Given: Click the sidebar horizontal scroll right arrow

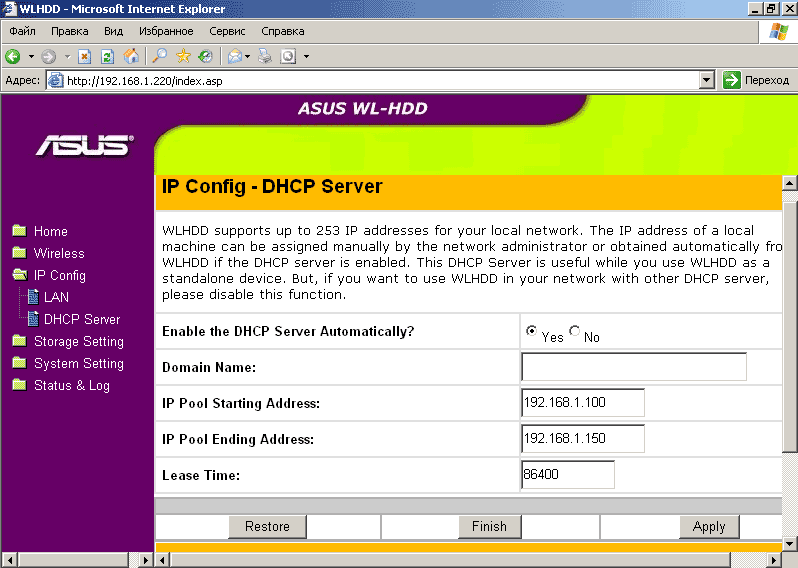Looking at the screenshot, I should coord(146,560).
